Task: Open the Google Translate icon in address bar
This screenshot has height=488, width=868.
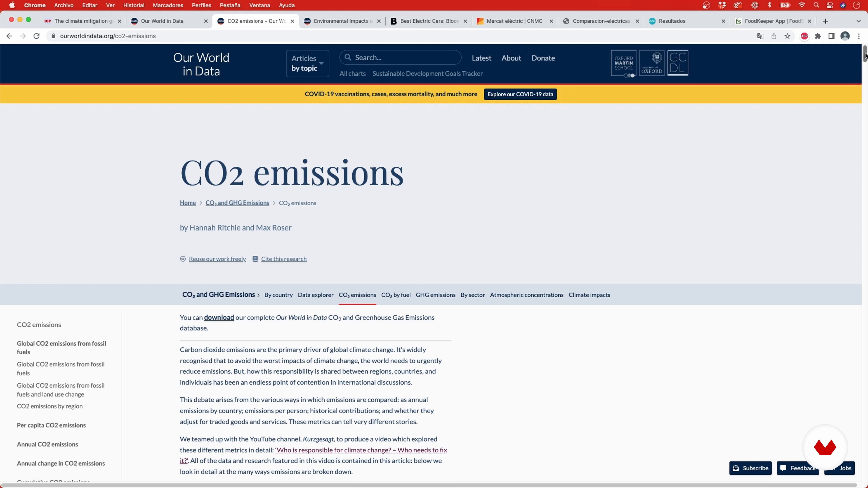Action: [760, 36]
